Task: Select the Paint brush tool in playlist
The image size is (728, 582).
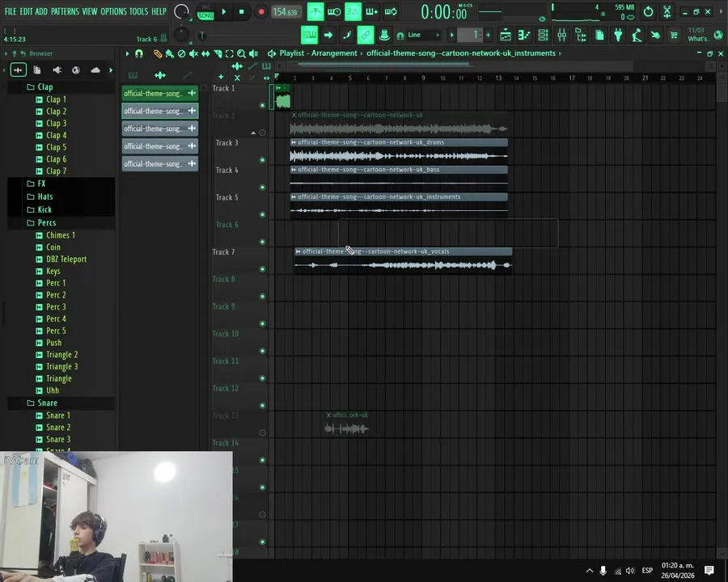Action: [x=170, y=54]
